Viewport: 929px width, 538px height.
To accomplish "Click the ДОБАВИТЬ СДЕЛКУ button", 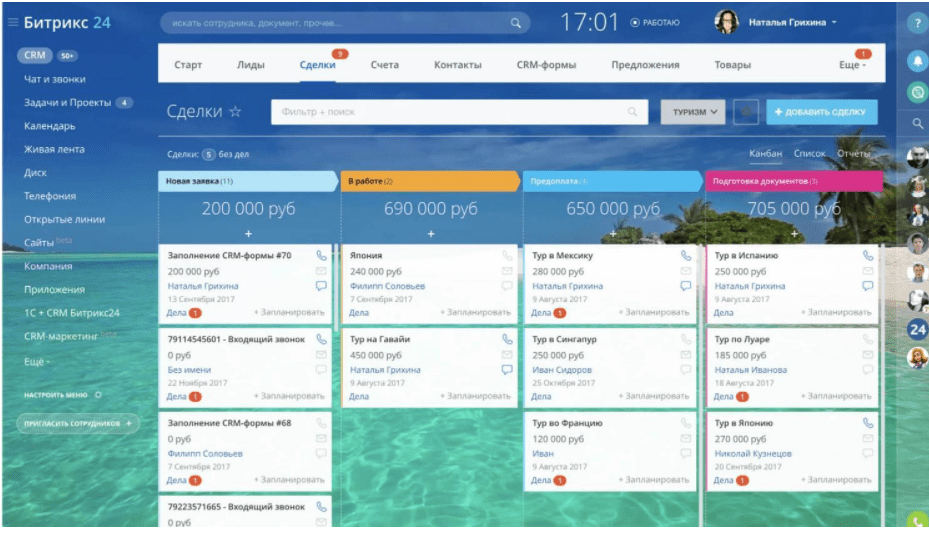I will click(821, 111).
